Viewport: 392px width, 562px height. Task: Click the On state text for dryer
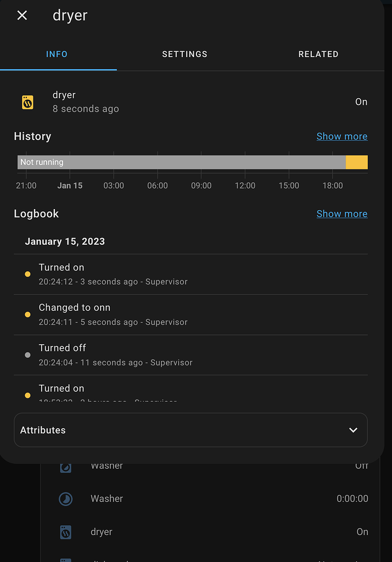361,102
